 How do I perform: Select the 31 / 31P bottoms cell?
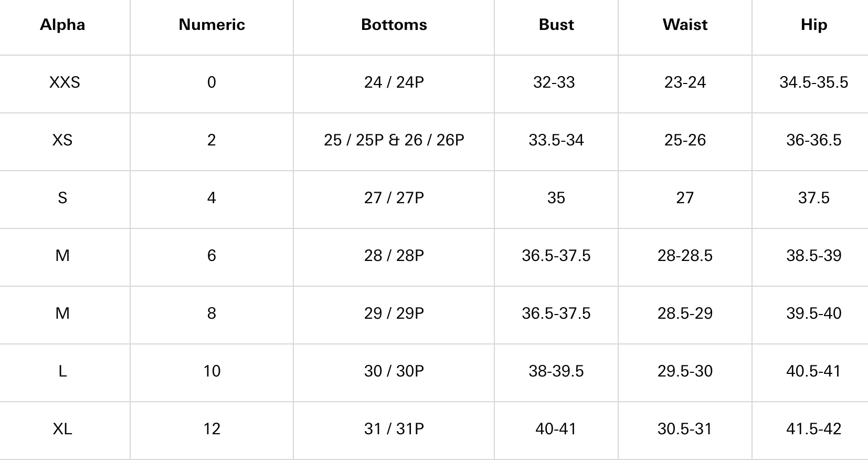[x=394, y=429]
